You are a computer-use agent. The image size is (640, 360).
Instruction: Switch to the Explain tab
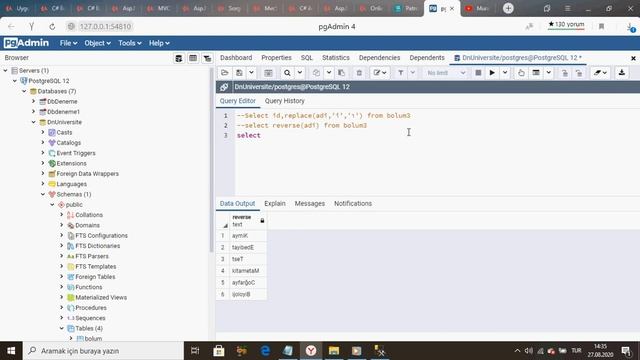pyautogui.click(x=275, y=203)
